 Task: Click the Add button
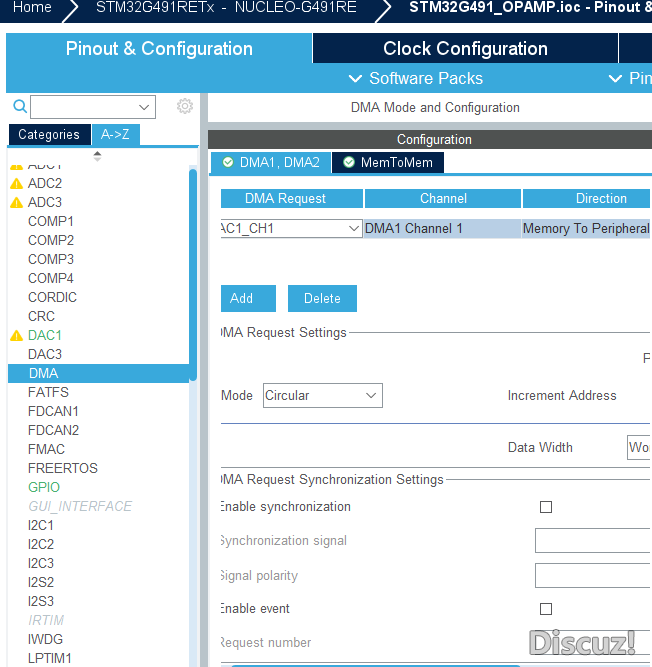tap(248, 299)
